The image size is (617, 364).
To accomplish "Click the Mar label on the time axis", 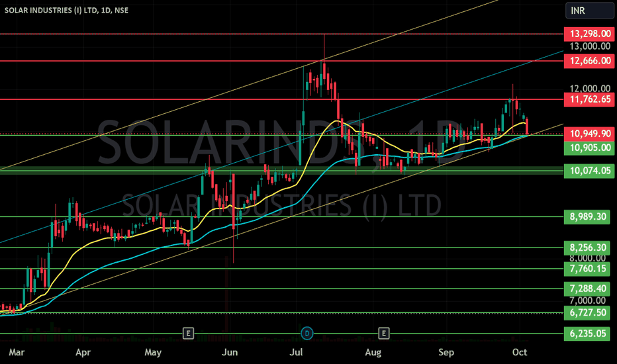I will coord(17,352).
